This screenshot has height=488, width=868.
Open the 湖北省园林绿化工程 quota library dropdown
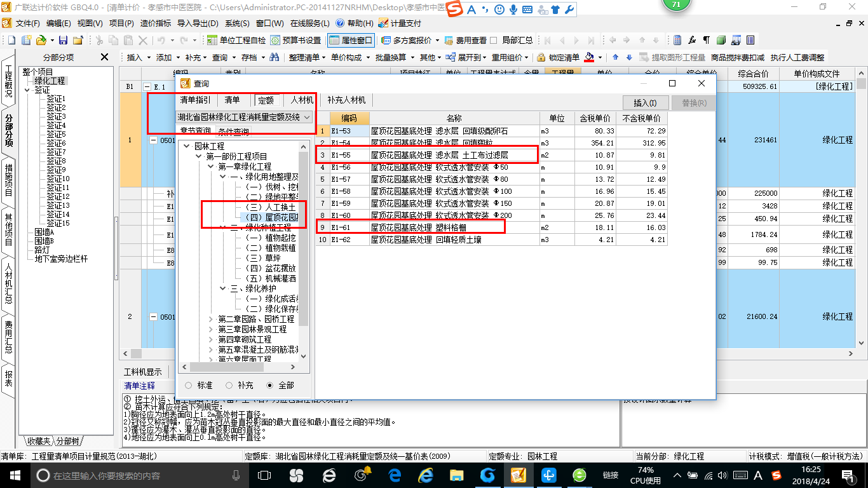pos(307,117)
